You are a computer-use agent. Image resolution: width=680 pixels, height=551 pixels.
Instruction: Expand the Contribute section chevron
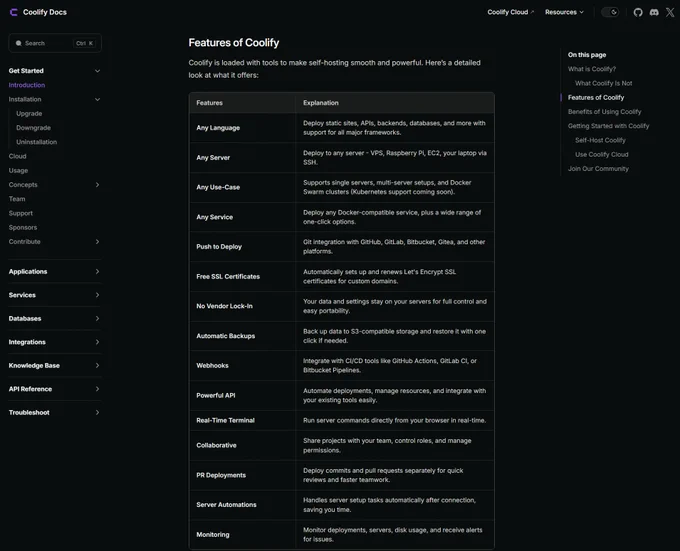point(97,241)
